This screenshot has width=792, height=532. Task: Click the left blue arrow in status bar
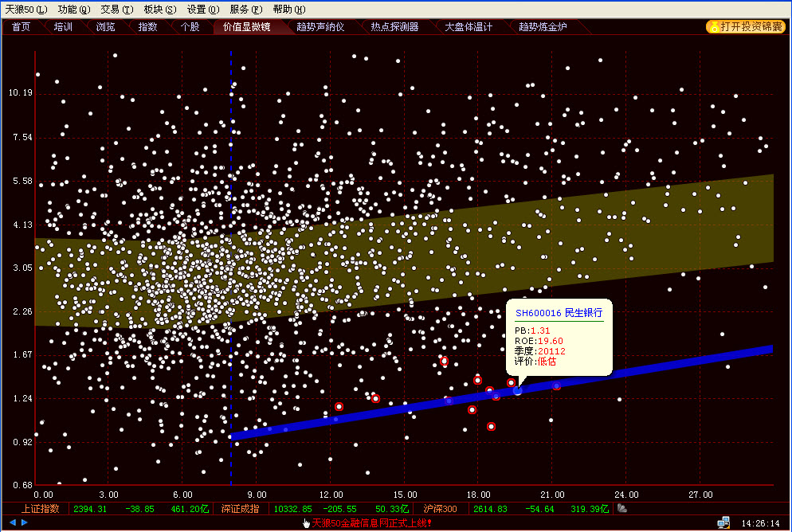point(13,522)
